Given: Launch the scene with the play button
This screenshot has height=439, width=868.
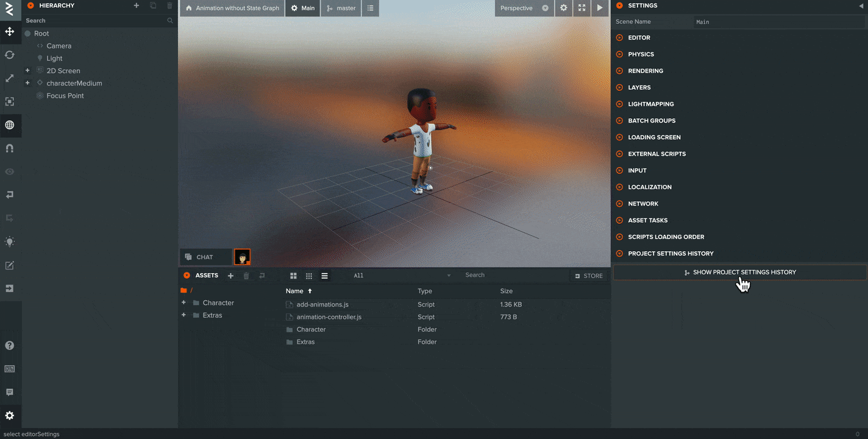Looking at the screenshot, I should [x=600, y=8].
